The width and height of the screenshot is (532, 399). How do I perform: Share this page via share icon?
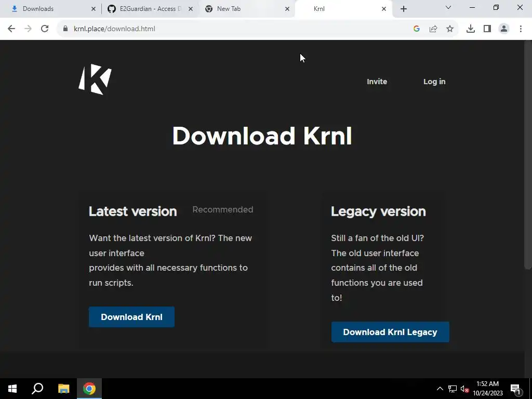pos(433,29)
